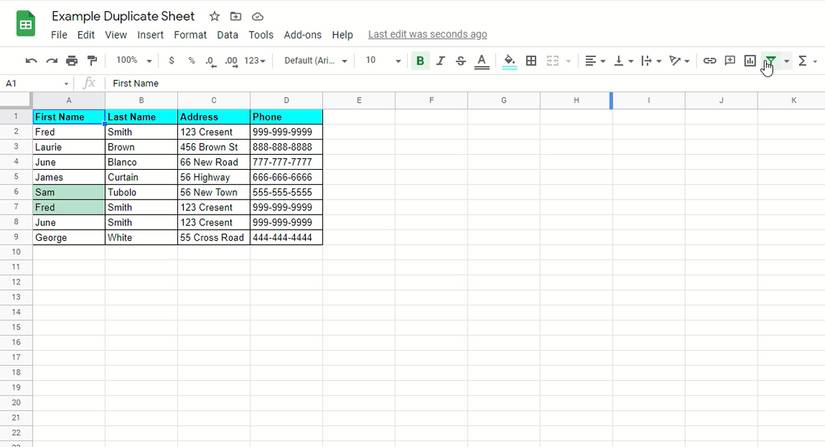825x447 pixels.
Task: Open the Data menu
Action: 227,35
